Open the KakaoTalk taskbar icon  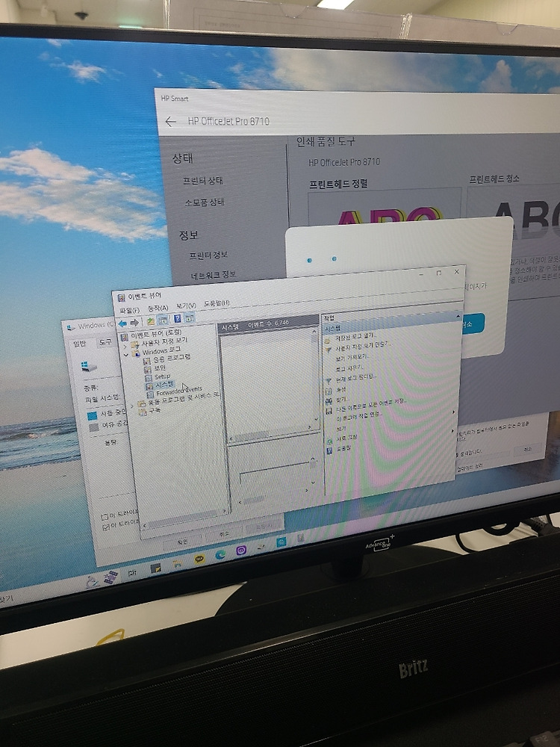(200, 559)
